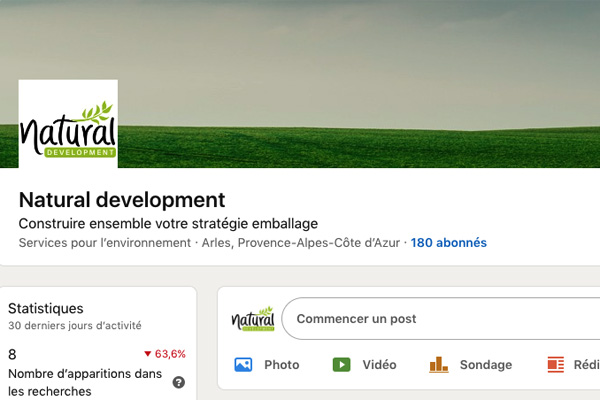
Task: Click the search appearances count 8
Action: click(12, 354)
